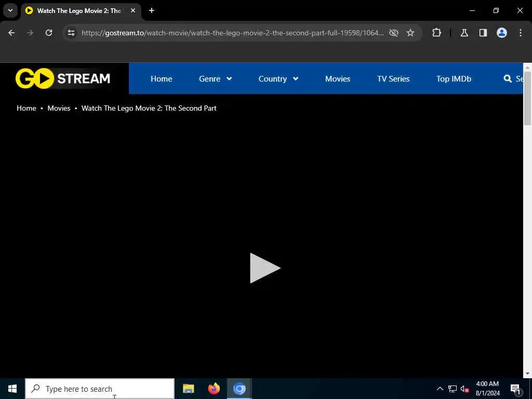Open the network status tray icon

pos(453,389)
